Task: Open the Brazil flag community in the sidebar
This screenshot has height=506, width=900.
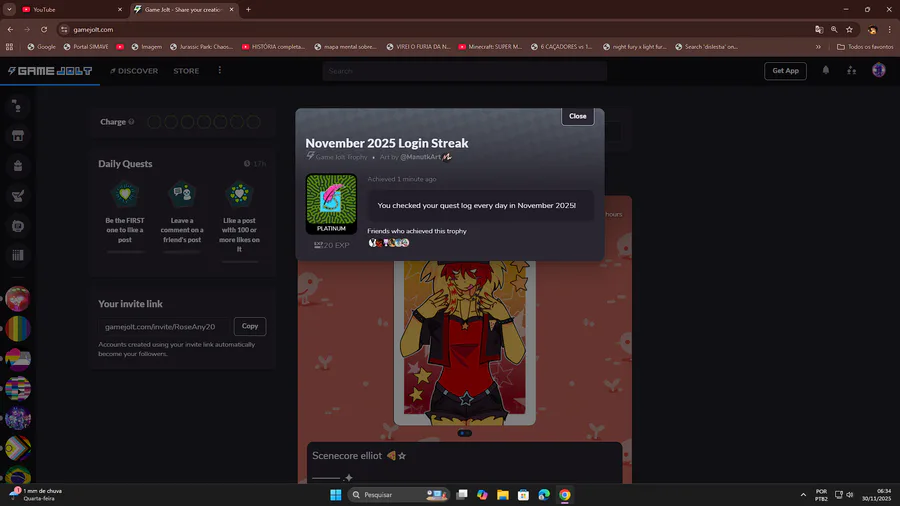Action: pyautogui.click(x=18, y=476)
